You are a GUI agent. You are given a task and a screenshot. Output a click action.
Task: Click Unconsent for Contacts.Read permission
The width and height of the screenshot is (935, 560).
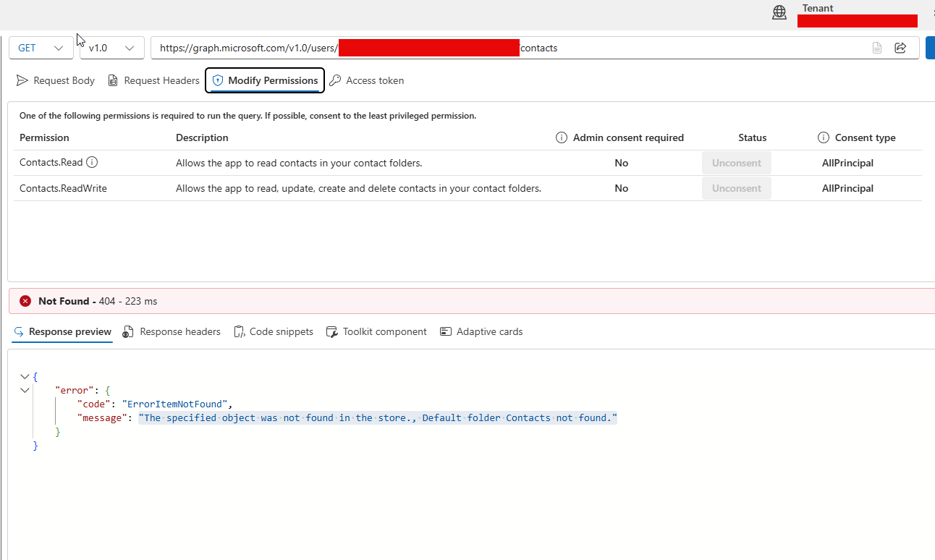coord(737,163)
